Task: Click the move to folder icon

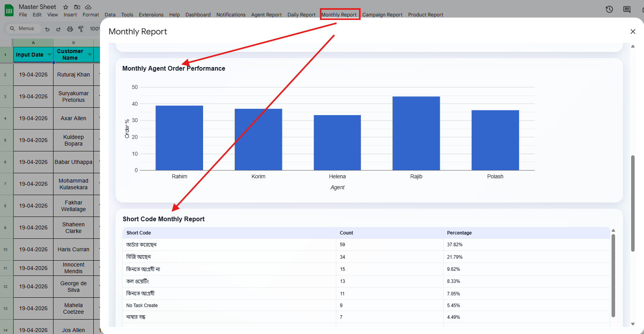Action: point(77,7)
